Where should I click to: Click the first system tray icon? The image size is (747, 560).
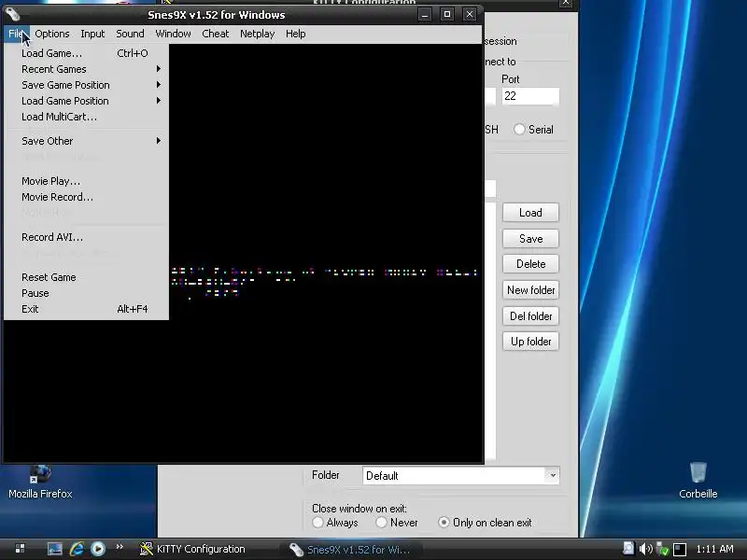[628, 549]
